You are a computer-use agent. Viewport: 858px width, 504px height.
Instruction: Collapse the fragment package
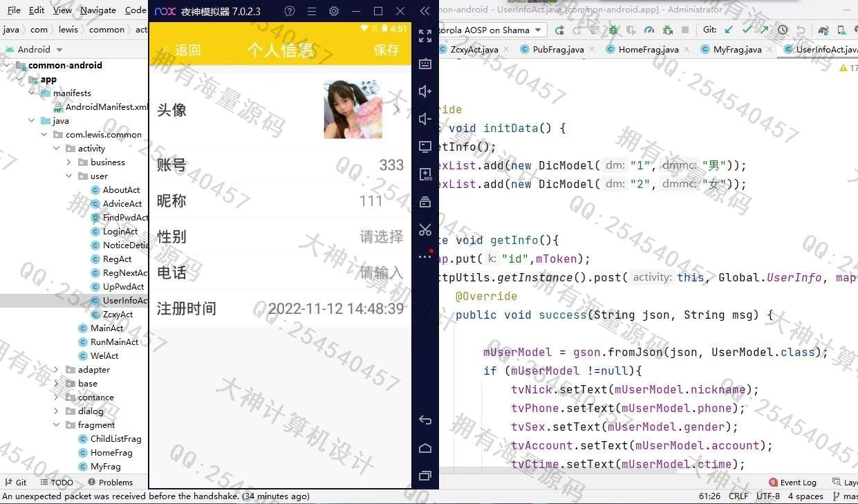tap(57, 424)
